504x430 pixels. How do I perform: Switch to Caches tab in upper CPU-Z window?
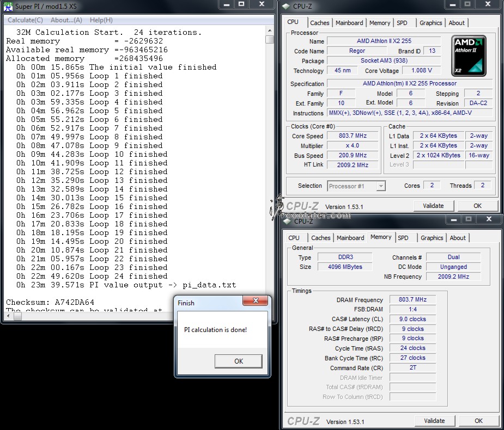click(319, 23)
